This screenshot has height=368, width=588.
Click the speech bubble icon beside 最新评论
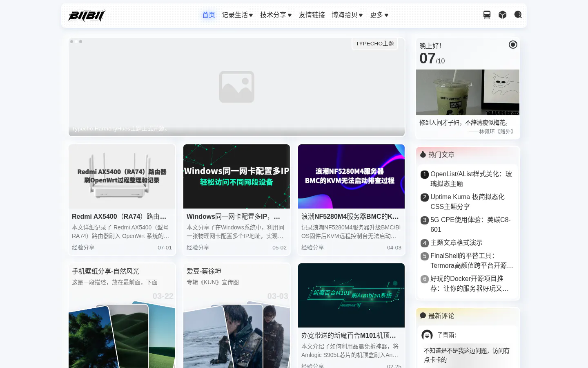coord(423,316)
